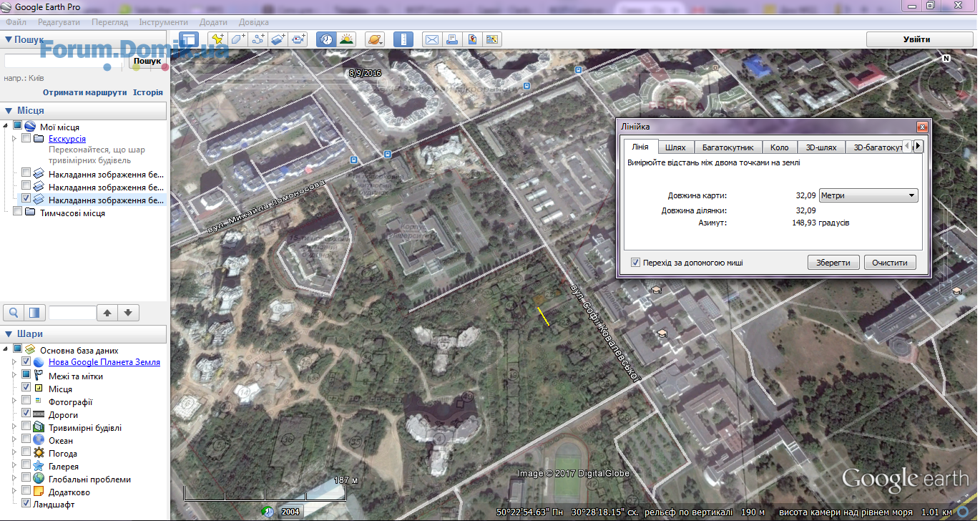Select the Add Image Overlay tool
980x521 pixels.
(x=278, y=39)
